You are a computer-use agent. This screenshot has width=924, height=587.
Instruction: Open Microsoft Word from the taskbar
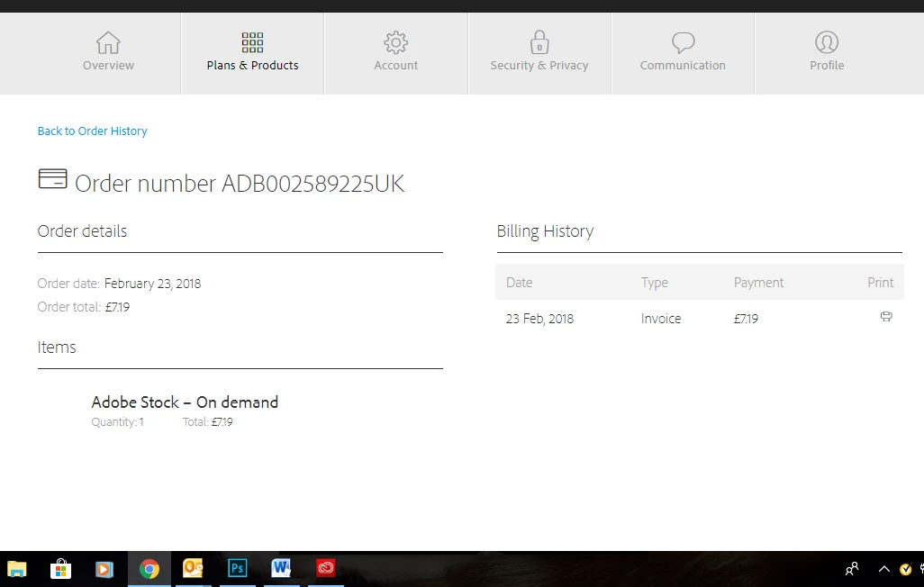pyautogui.click(x=281, y=568)
